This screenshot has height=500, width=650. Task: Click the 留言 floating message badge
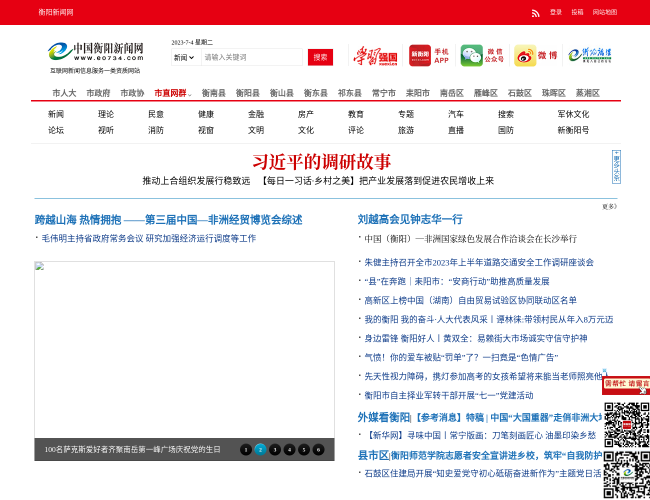[x=626, y=384]
